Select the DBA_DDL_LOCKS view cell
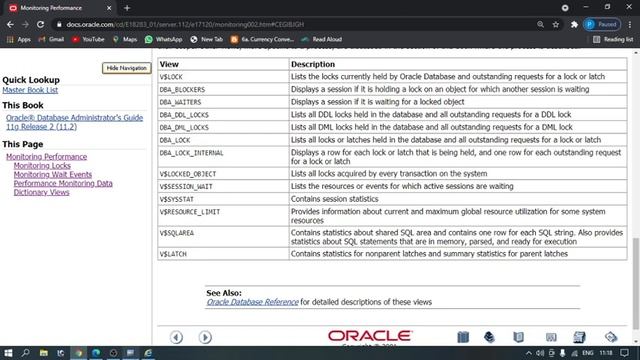640x360 pixels. (x=223, y=115)
